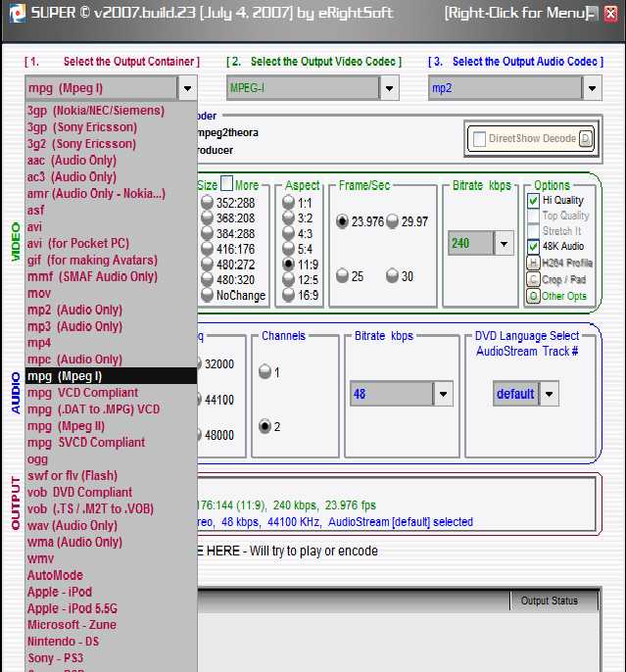Screen dimensions: 626x672
Task: Open the Output Container dropdown arrow
Action: (x=187, y=88)
